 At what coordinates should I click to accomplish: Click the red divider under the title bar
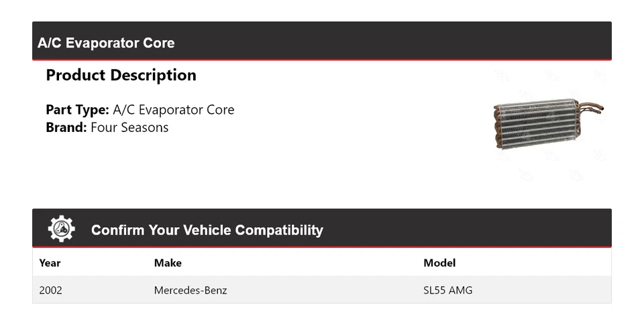pos(321,60)
